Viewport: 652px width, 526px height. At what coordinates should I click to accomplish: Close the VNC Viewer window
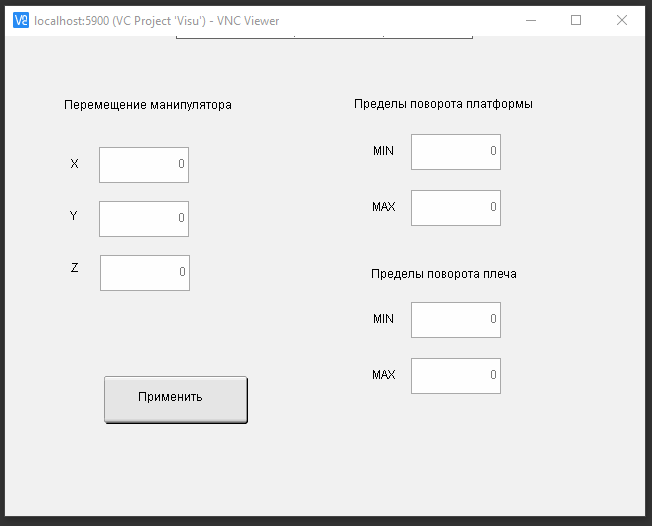pos(622,20)
